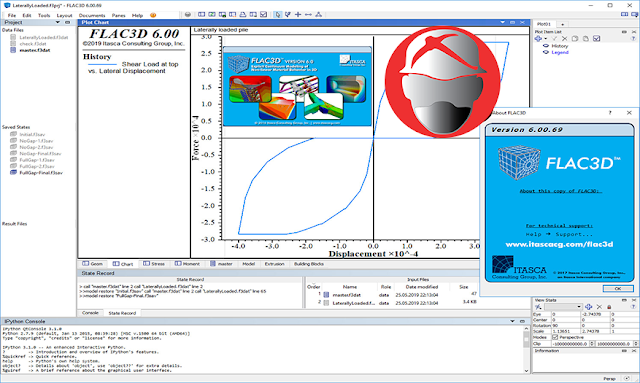This screenshot has width=640, height=383.
Task: Switch to the Geom tab
Action: tap(93, 264)
